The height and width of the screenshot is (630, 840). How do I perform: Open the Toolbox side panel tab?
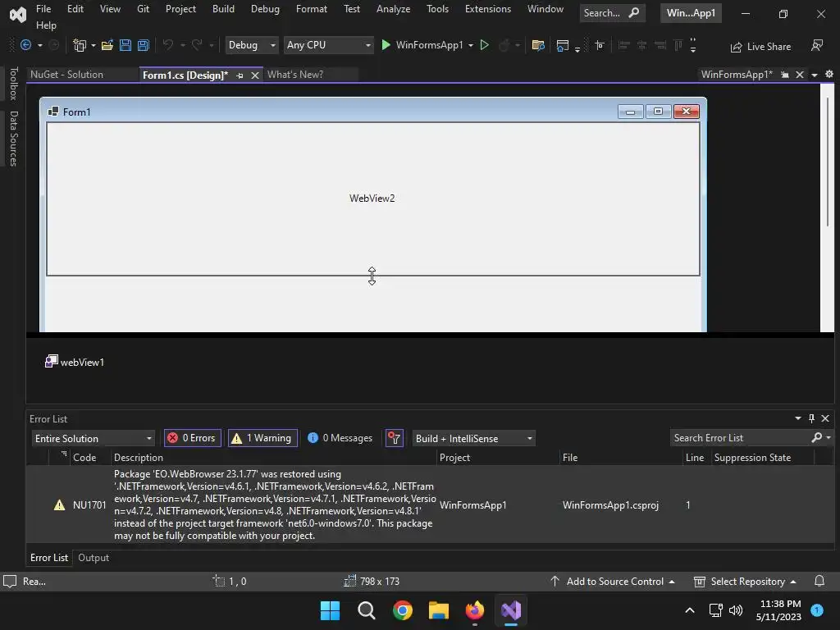(13, 84)
